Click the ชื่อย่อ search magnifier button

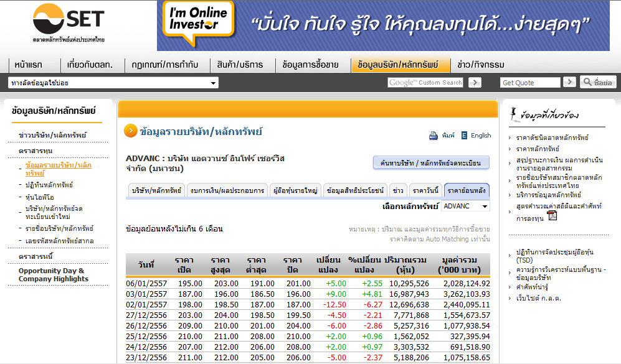pyautogui.click(x=598, y=82)
